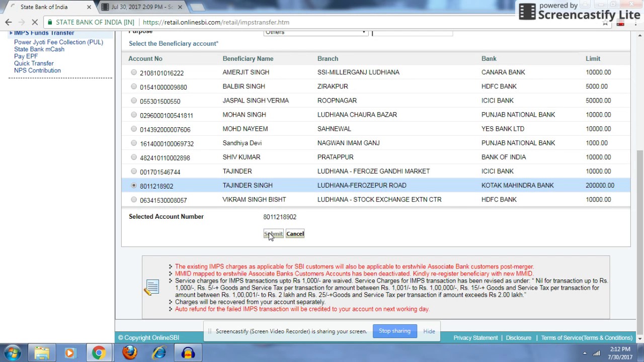Open Audacity headphones icon in taskbar
Viewport: 644px width, 362px height.
[x=188, y=353]
